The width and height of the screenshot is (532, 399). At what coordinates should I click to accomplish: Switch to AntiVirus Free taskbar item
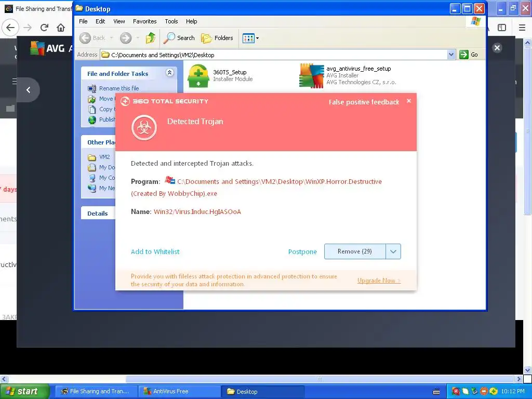[x=180, y=391]
